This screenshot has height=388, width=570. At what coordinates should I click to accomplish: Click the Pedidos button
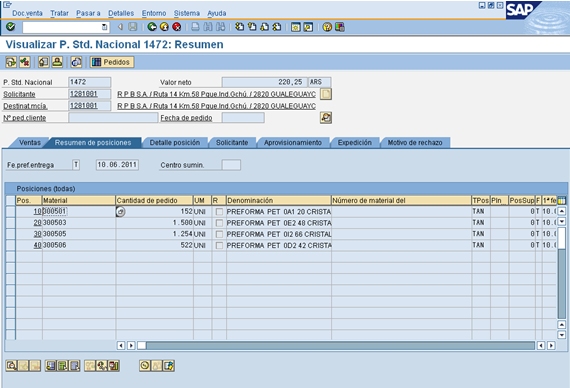[x=112, y=62]
